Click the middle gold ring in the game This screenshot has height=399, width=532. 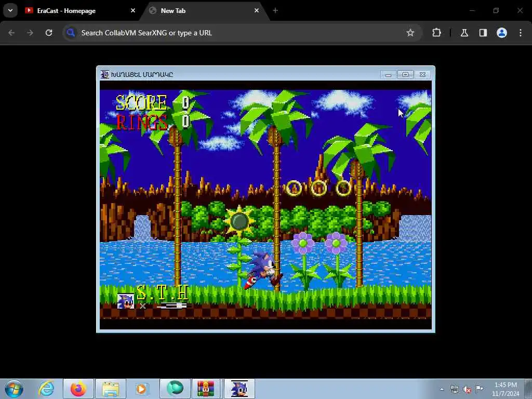(318, 188)
